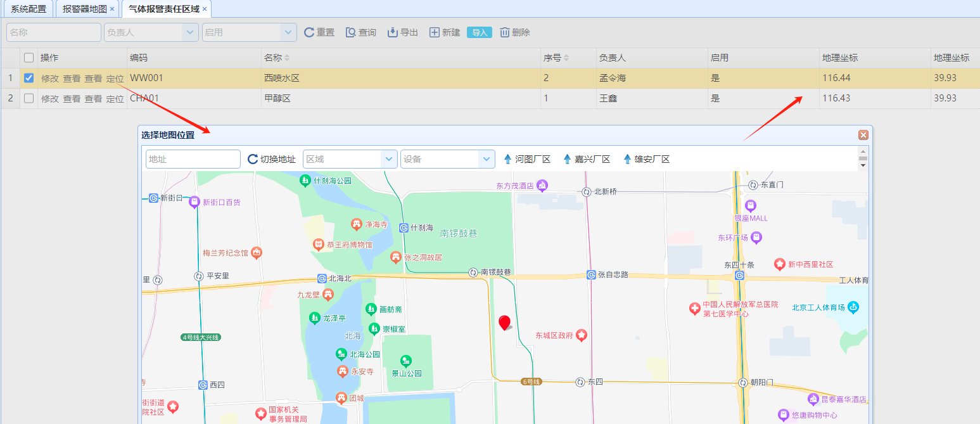Click the 删除 trash icon
The image size is (980, 424).
tap(505, 32)
